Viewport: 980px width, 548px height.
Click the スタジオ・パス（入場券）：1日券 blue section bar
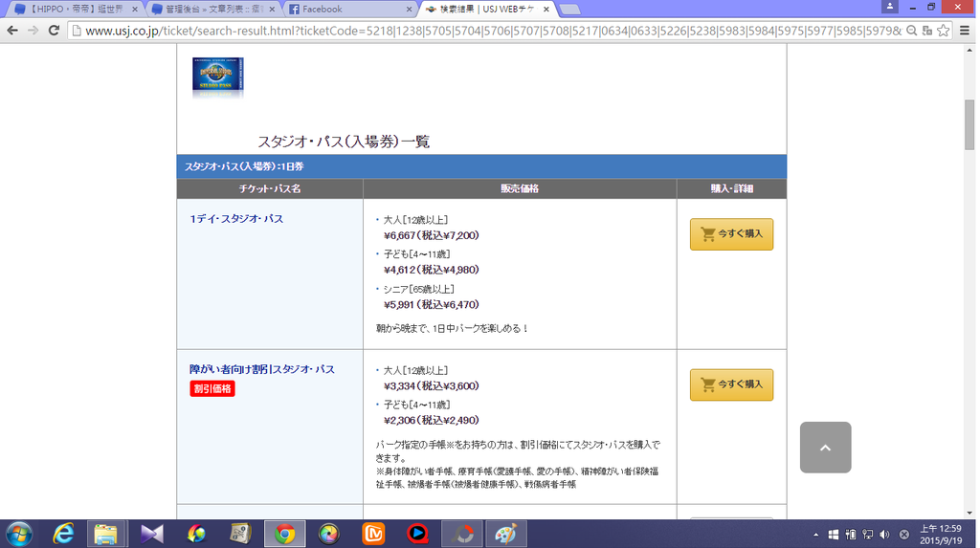pyautogui.click(x=481, y=166)
